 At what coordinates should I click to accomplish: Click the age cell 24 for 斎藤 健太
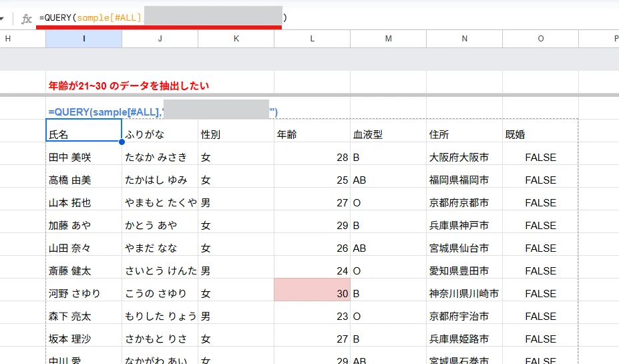(x=313, y=267)
